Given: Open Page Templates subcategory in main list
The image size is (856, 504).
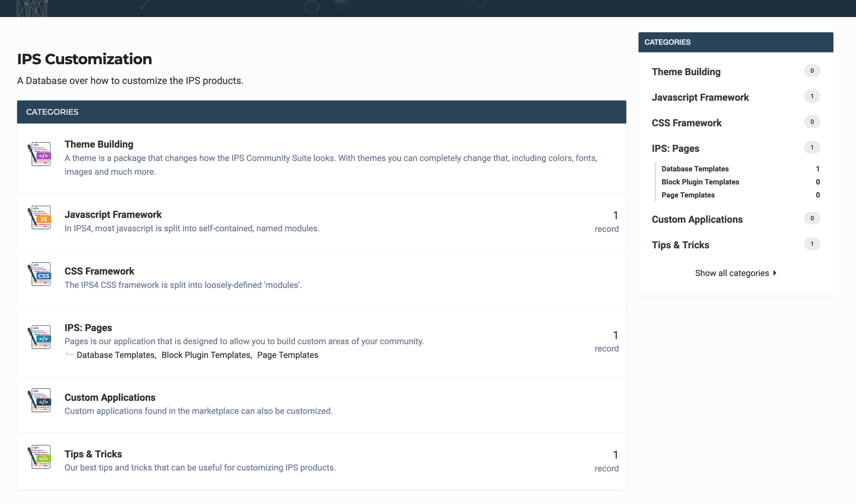Looking at the screenshot, I should click(288, 355).
